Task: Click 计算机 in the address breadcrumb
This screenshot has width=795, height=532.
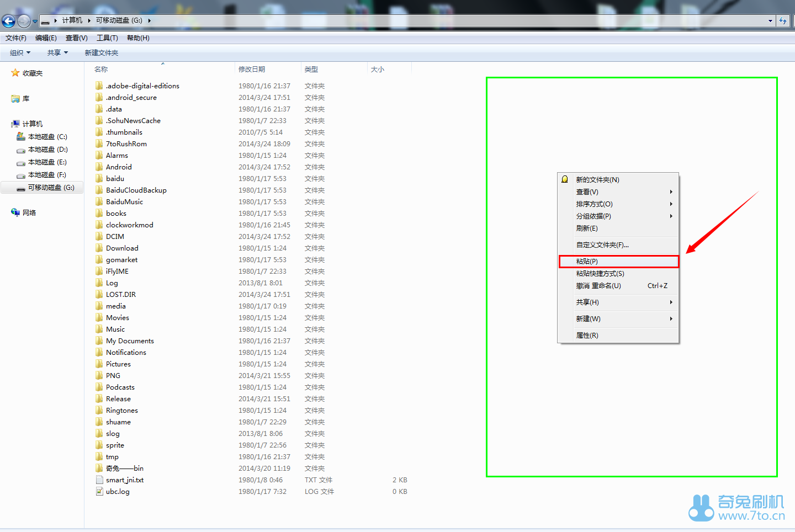Action: (x=72, y=20)
